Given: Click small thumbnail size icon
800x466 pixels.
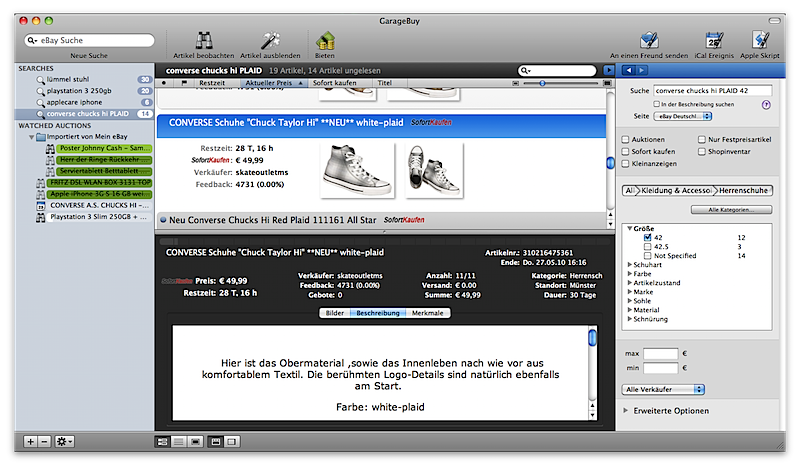Looking at the screenshot, I should point(515,83).
